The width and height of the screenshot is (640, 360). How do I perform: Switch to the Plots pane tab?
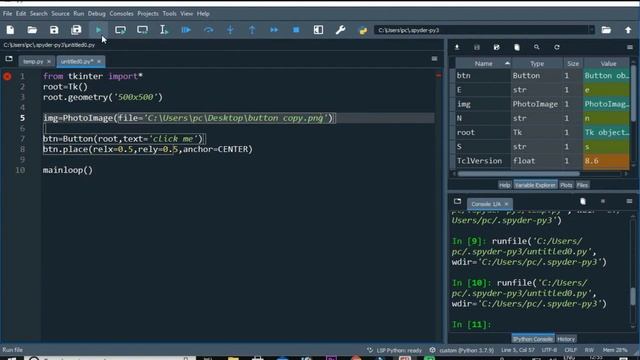[566, 185]
